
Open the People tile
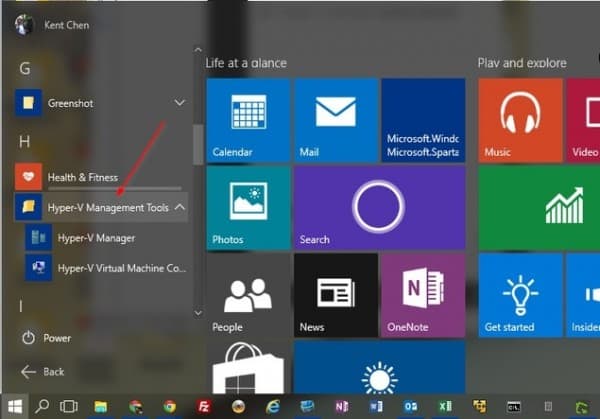pos(248,295)
